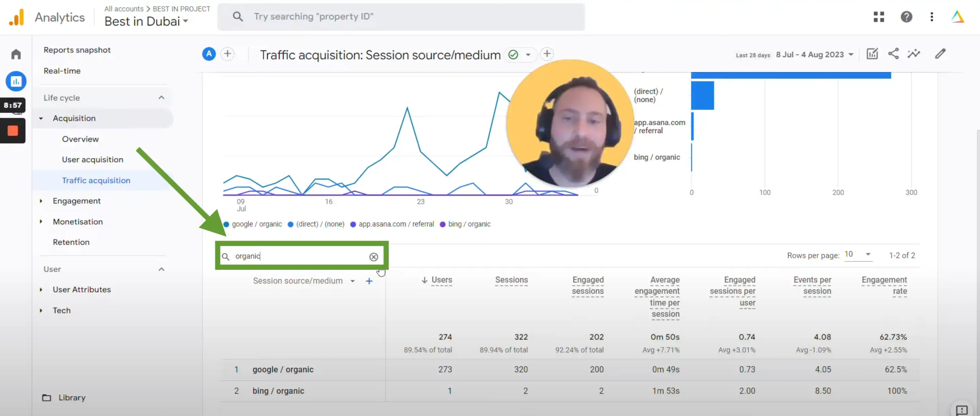980x416 pixels.
Task: Open the Library folder icon
Action: point(46,398)
